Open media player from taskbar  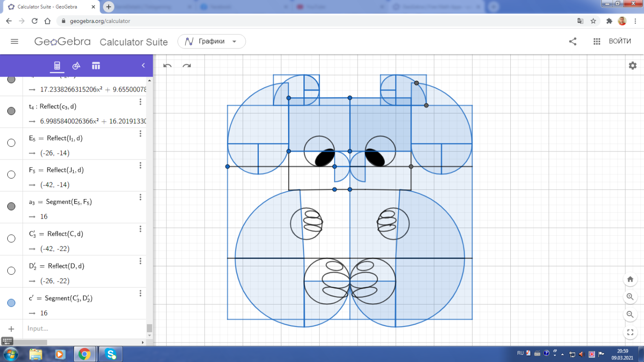60,354
